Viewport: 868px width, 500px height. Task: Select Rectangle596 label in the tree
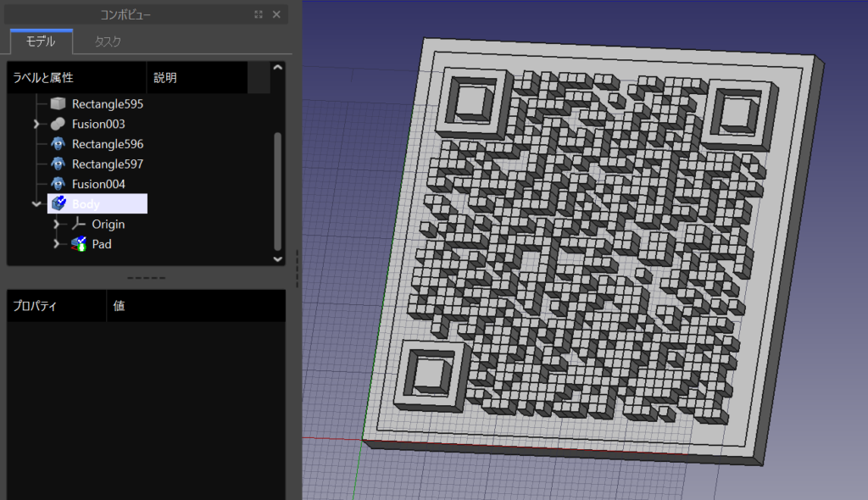(108, 144)
